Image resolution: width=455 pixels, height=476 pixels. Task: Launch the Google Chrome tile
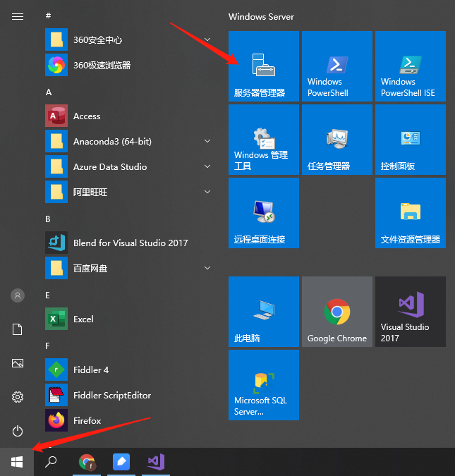pyautogui.click(x=337, y=312)
